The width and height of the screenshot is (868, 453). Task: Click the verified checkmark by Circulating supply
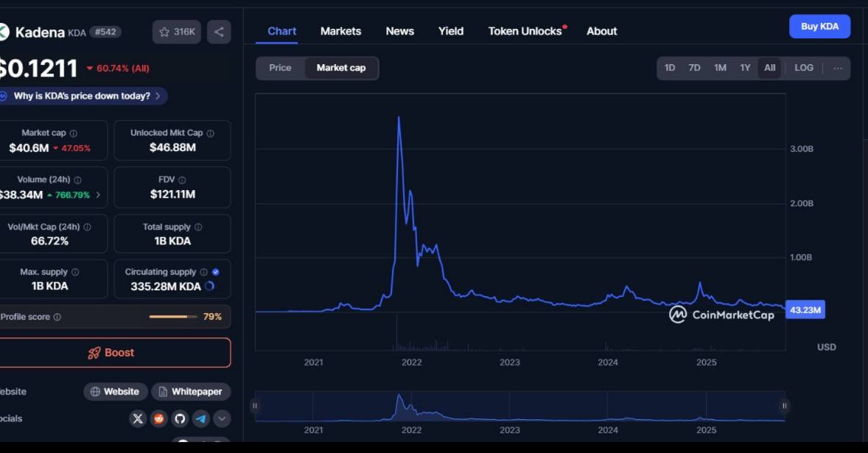tap(216, 272)
